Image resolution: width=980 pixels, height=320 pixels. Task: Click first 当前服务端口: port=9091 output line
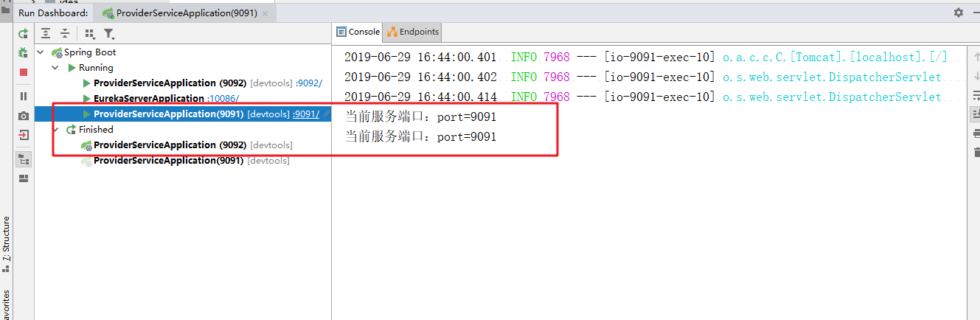tap(420, 117)
